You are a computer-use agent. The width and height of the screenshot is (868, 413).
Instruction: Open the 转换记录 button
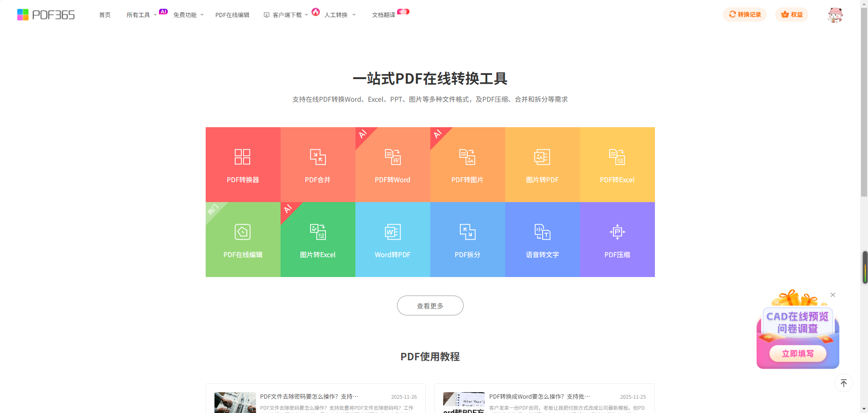coord(745,15)
